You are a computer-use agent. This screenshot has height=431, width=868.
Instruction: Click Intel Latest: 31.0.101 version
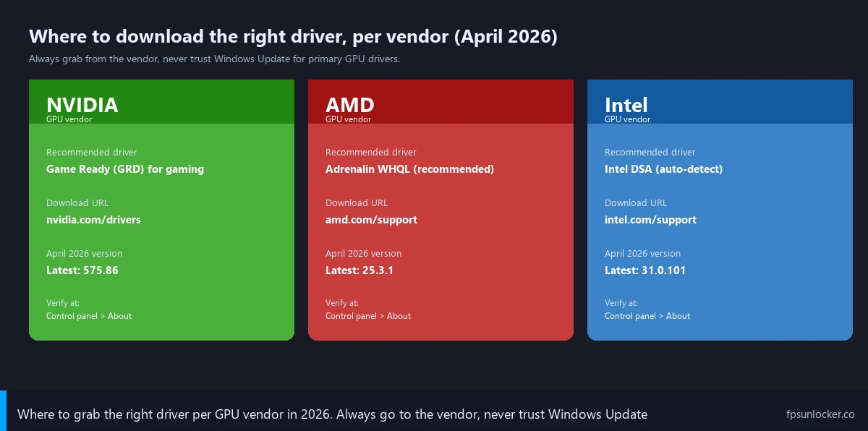(x=645, y=270)
